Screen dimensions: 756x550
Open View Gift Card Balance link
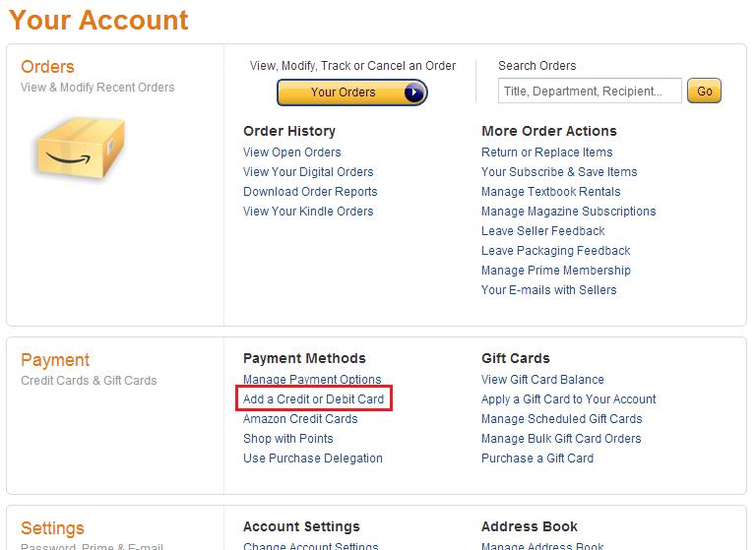542,380
